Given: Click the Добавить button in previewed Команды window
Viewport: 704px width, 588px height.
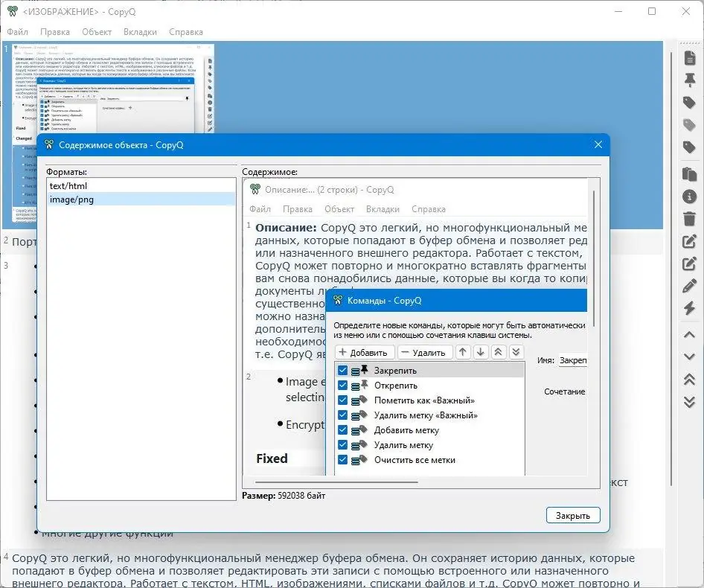Looking at the screenshot, I should pyautogui.click(x=364, y=352).
